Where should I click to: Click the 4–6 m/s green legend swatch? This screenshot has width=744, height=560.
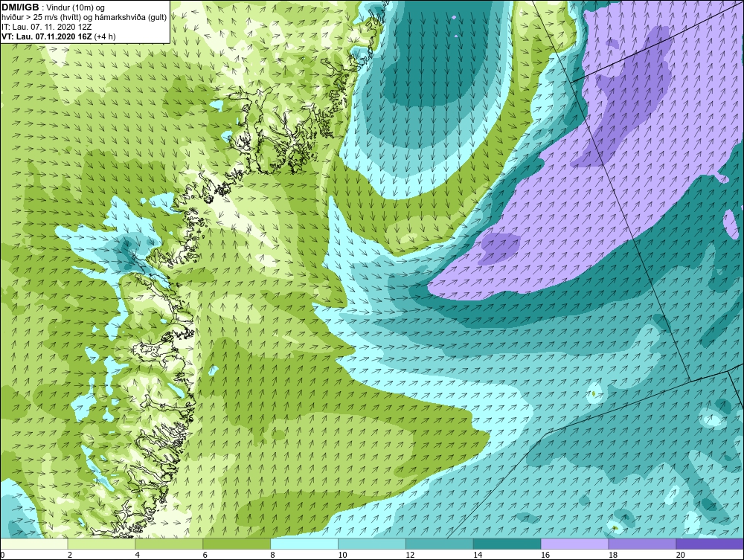pyautogui.click(x=169, y=544)
